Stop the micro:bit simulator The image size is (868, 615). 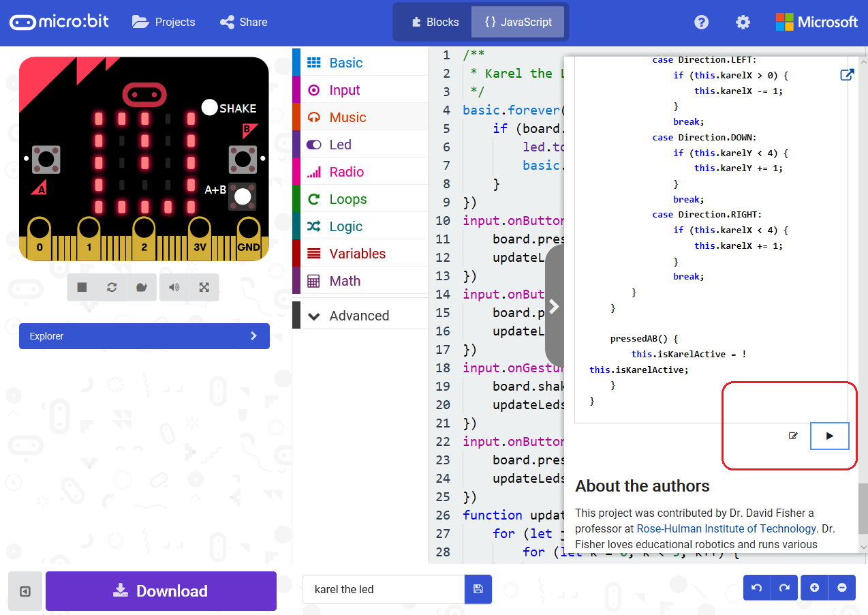(82, 287)
